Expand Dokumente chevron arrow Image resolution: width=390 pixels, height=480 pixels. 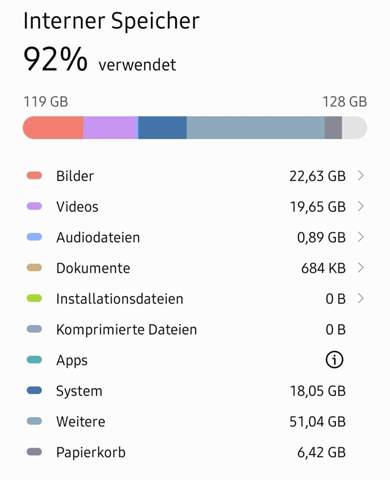click(361, 268)
